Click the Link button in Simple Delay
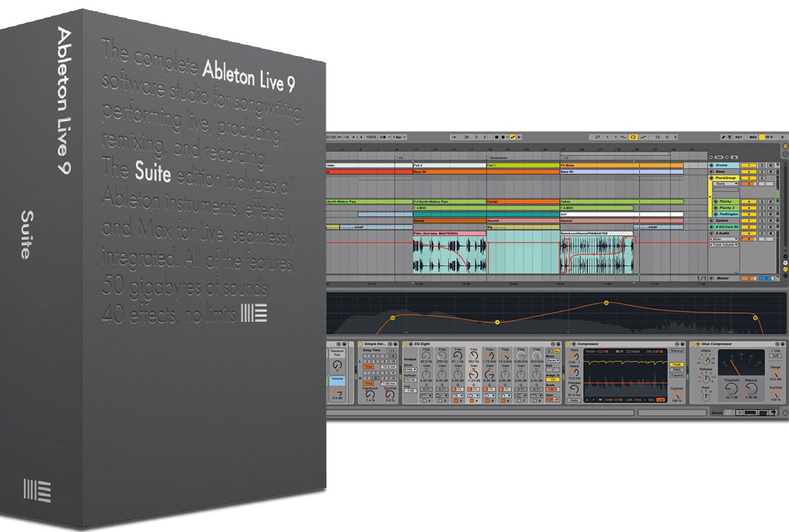The height and width of the screenshot is (532, 789). (391, 350)
